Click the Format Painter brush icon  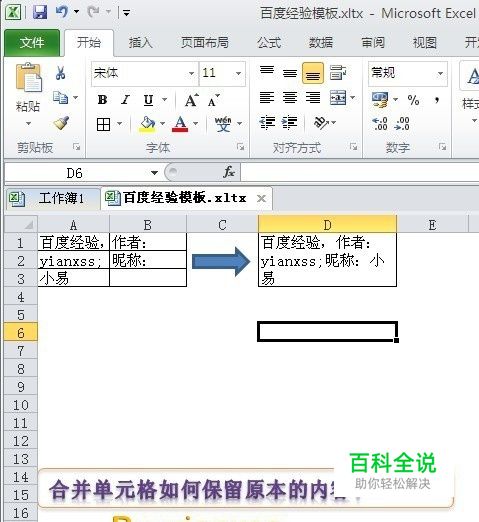61,123
